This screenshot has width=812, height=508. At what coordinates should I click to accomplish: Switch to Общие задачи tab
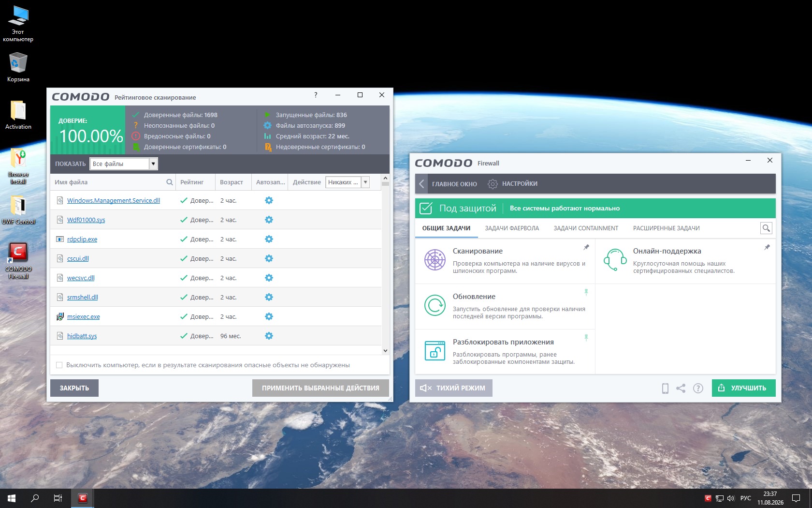click(x=446, y=228)
